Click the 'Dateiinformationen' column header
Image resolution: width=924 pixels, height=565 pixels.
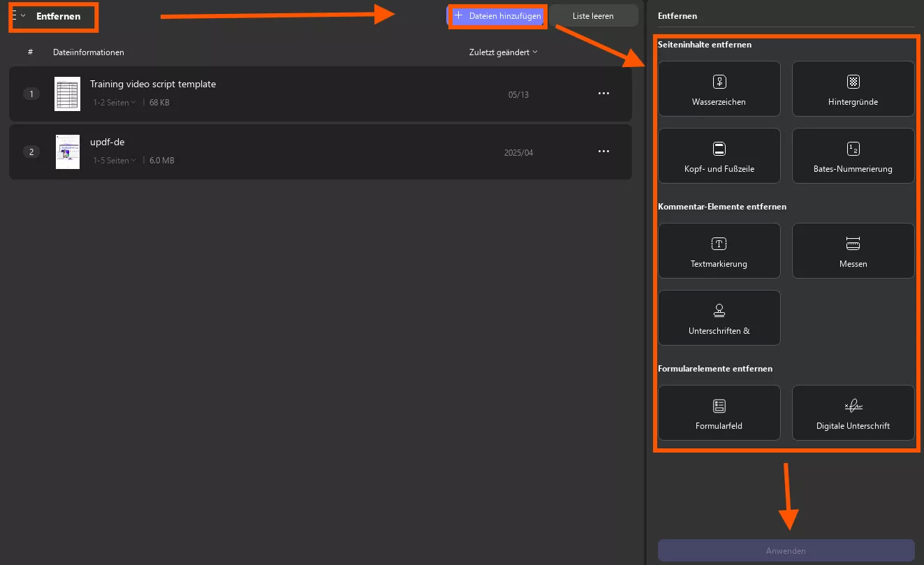89,52
